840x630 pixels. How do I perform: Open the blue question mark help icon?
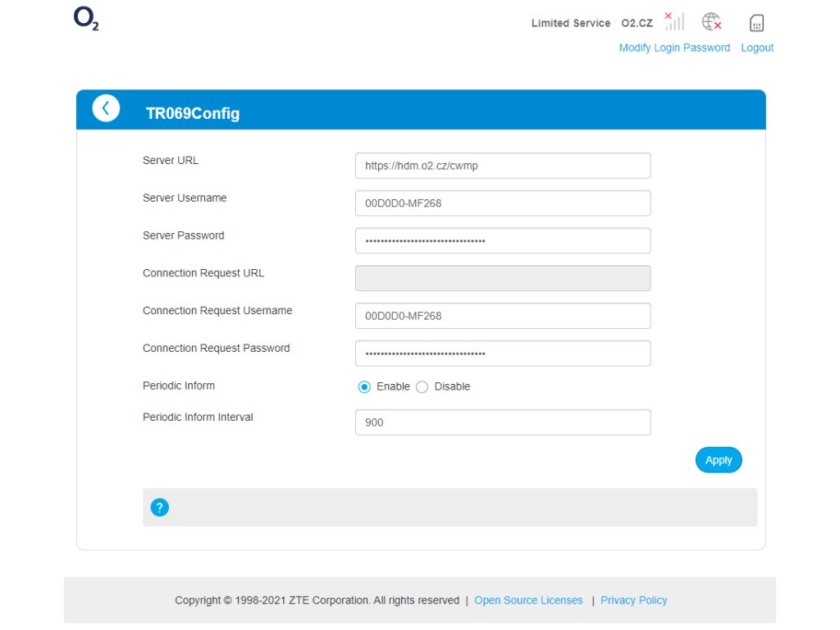tap(160, 507)
